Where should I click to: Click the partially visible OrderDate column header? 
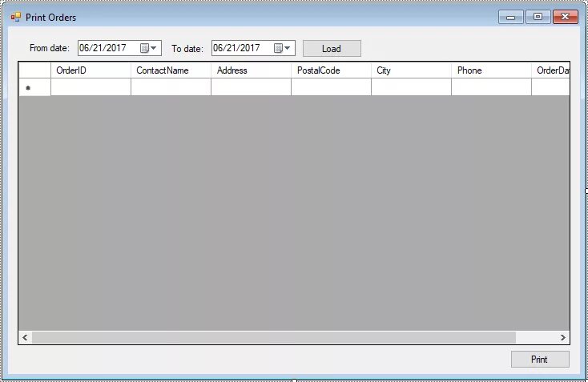click(550, 70)
